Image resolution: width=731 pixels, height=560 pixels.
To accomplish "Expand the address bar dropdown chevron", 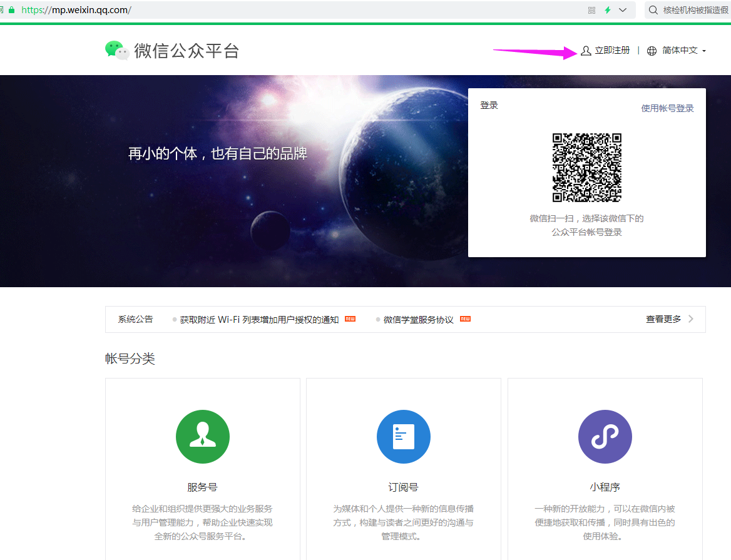I will tap(623, 10).
